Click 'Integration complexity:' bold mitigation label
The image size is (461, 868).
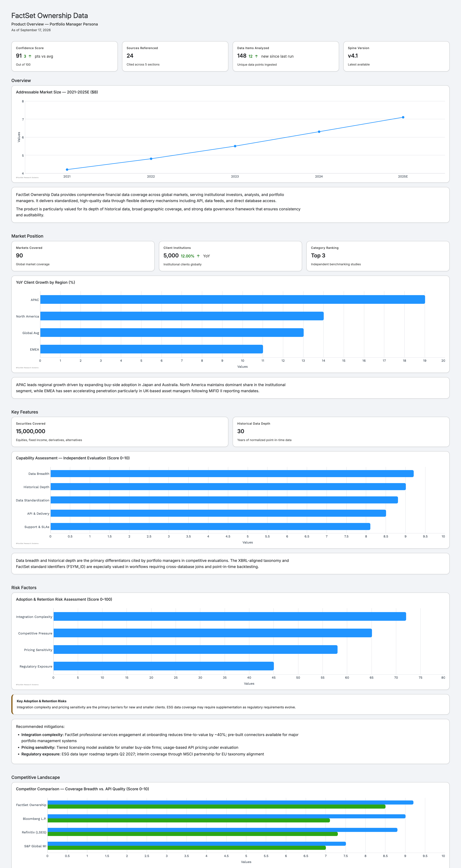tap(42, 735)
